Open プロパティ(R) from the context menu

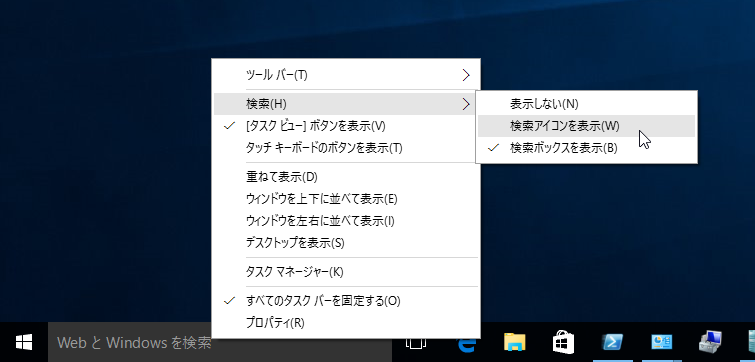click(x=347, y=323)
